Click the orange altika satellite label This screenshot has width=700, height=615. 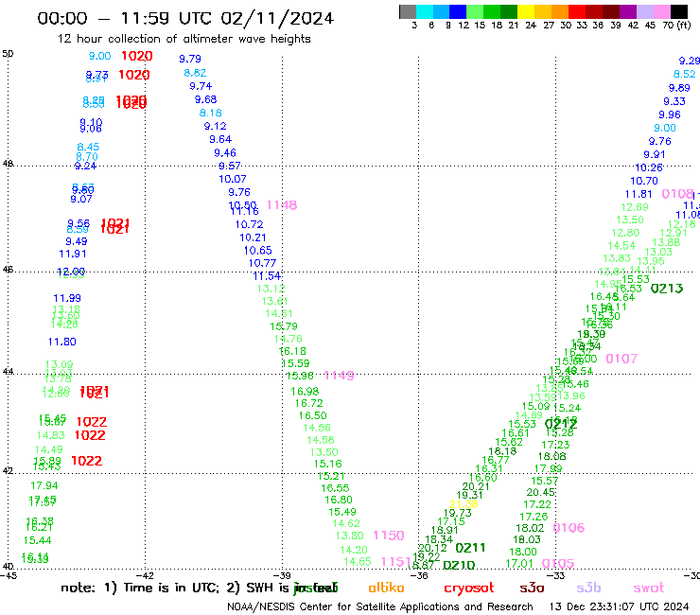tap(386, 588)
